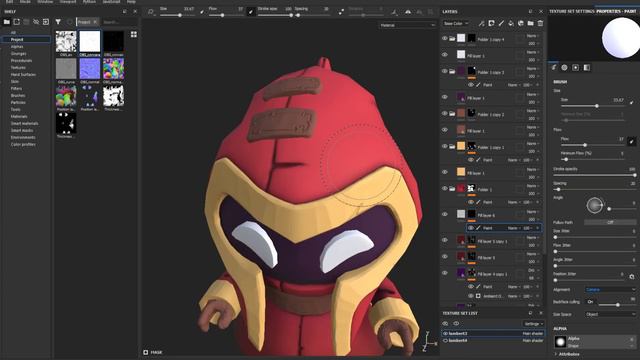Toggle the Follow Path Off button
The height and width of the screenshot is (360, 640).
[x=610, y=222]
